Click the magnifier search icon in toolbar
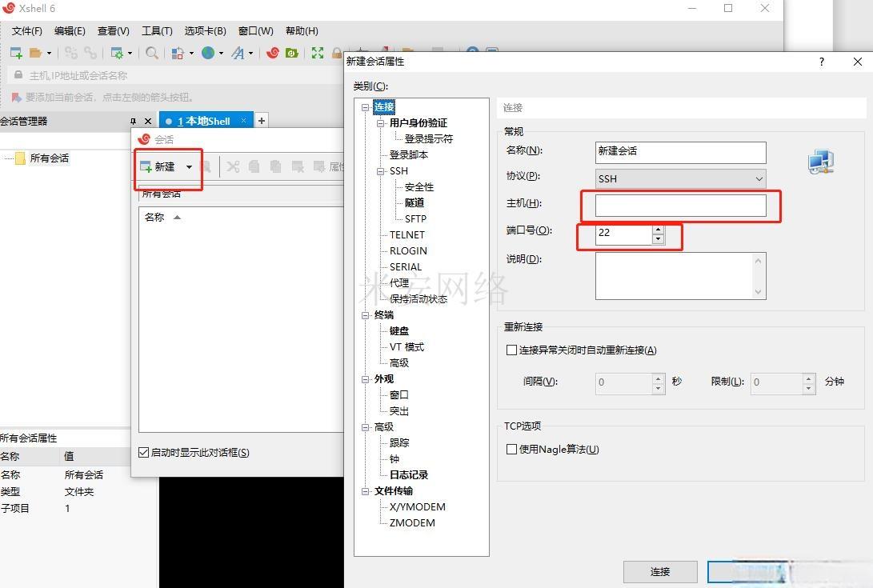 coord(151,53)
